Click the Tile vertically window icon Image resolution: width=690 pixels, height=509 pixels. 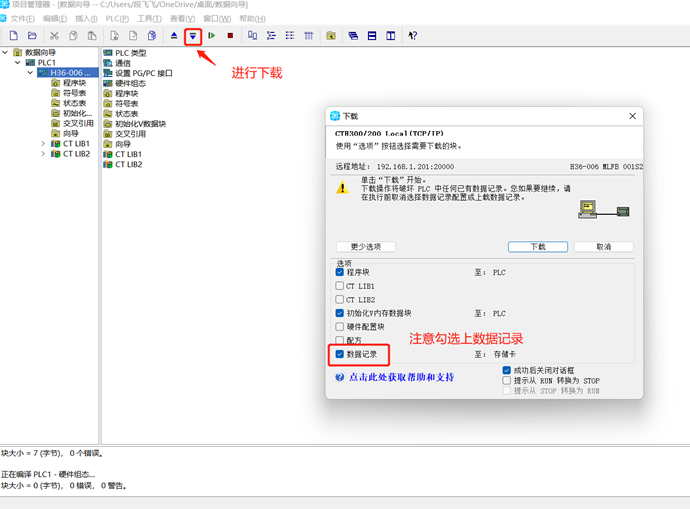click(x=390, y=36)
